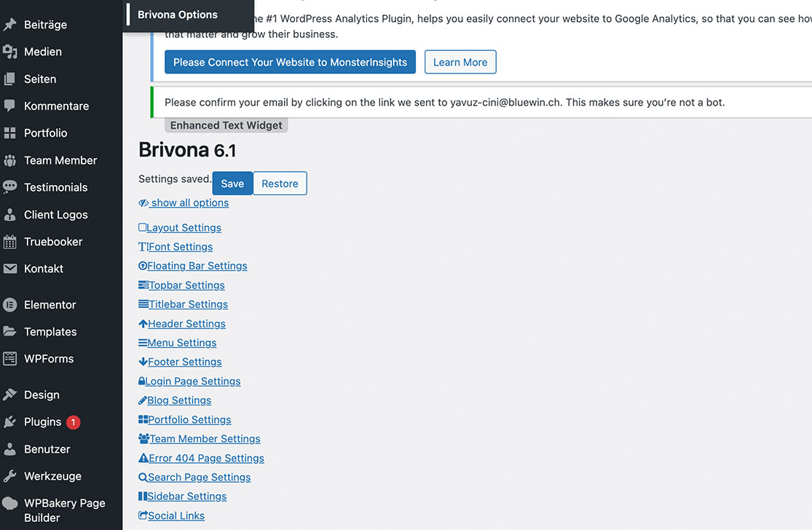This screenshot has height=530, width=812.
Task: Click the Medien media icon
Action: pyautogui.click(x=10, y=52)
